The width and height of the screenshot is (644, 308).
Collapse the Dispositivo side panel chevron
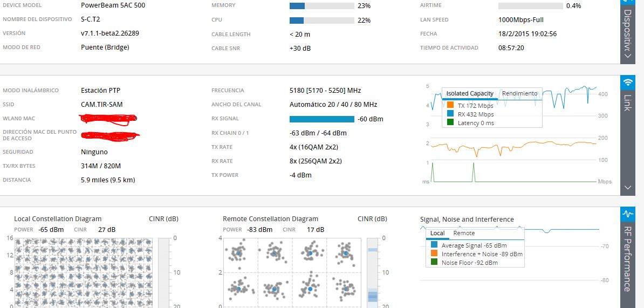[627, 54]
